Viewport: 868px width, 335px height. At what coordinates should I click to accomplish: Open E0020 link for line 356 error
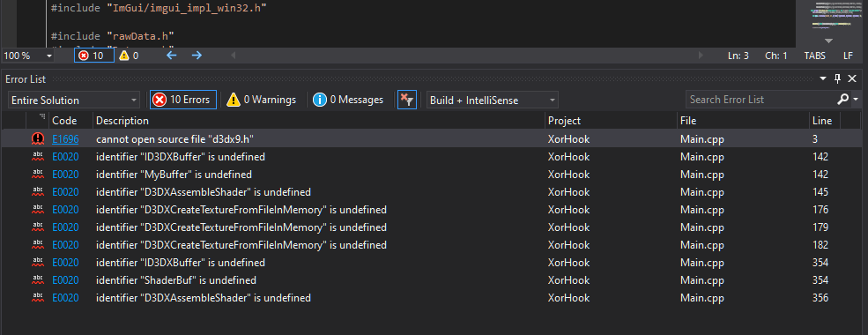tap(65, 298)
